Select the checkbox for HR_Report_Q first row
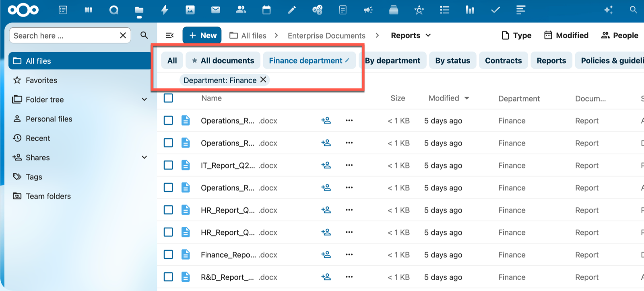This screenshot has width=644, height=291. pyautogui.click(x=168, y=210)
